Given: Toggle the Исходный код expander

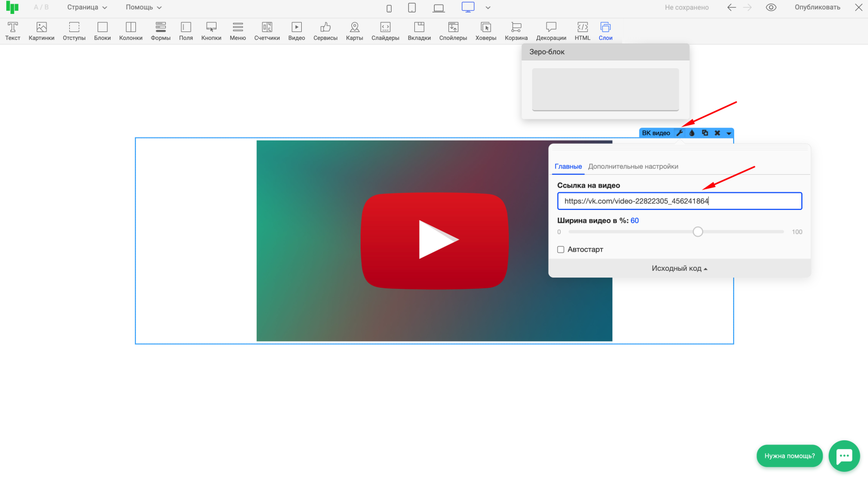Looking at the screenshot, I should pos(679,268).
